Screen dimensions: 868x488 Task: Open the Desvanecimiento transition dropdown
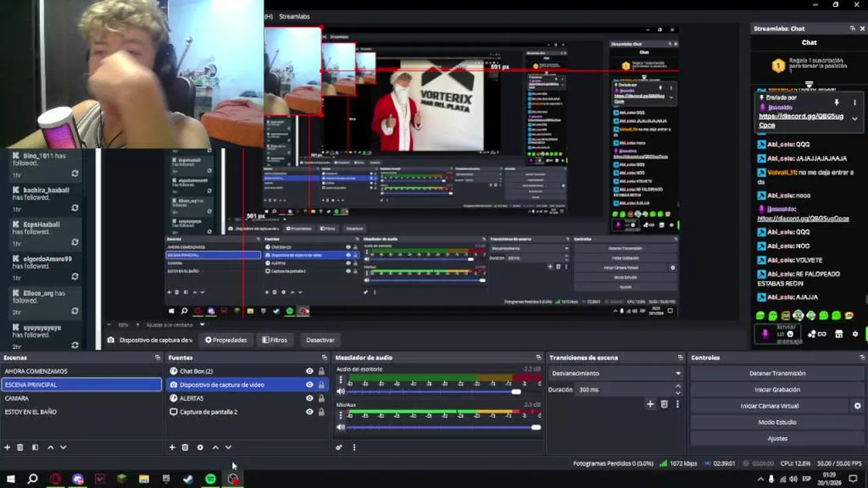616,373
